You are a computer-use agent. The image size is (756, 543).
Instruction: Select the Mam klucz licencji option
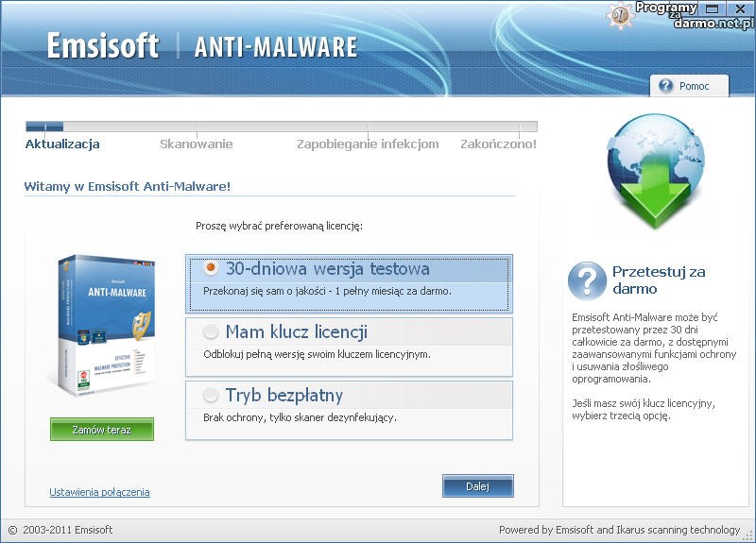point(211,332)
